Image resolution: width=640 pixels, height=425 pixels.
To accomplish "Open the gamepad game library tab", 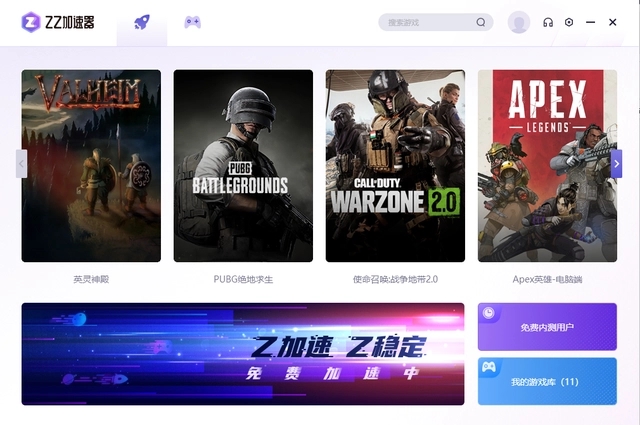I will pyautogui.click(x=192, y=22).
